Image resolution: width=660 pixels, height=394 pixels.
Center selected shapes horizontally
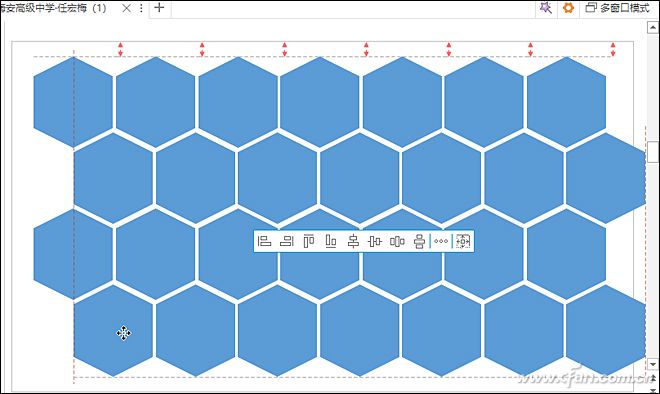click(354, 241)
